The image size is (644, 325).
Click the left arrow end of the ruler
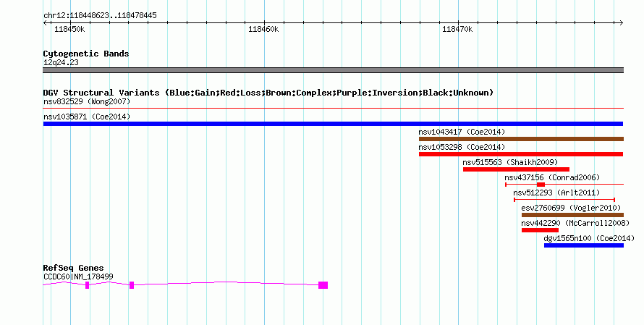tap(45, 23)
